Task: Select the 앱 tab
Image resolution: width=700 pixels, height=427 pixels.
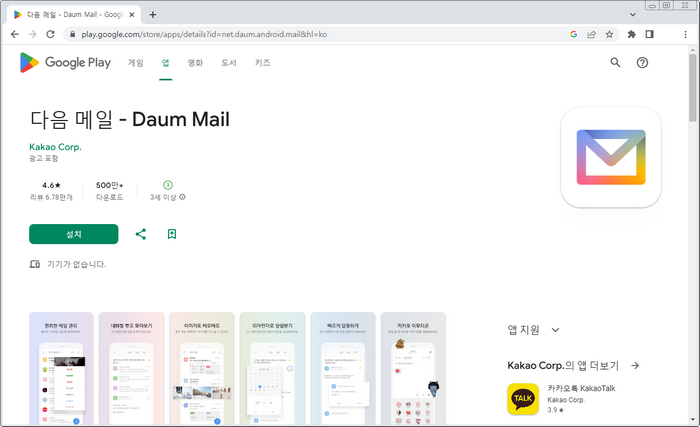Action: coord(165,63)
